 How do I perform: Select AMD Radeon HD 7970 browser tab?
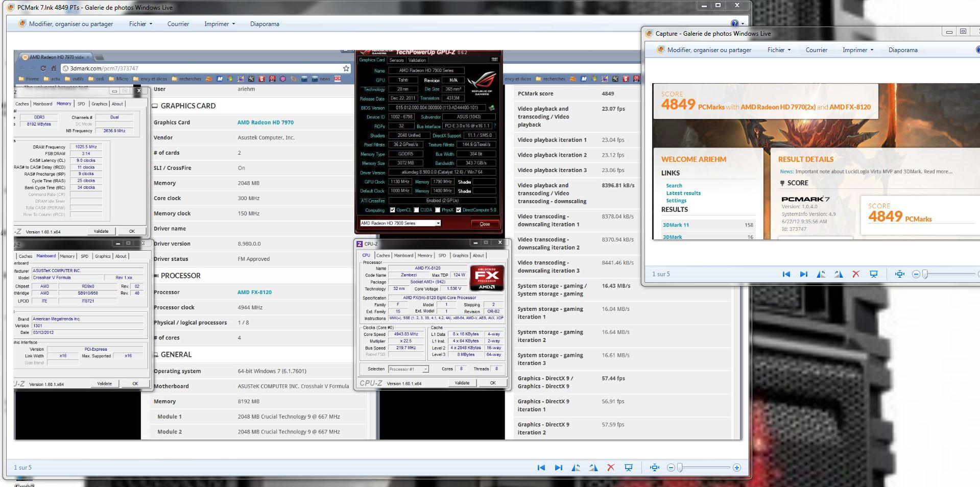[55, 57]
